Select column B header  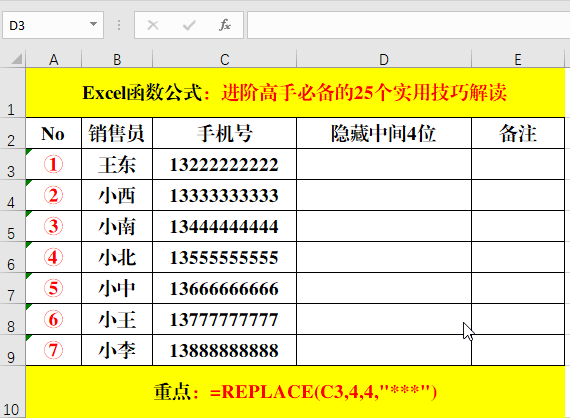pyautogui.click(x=117, y=59)
